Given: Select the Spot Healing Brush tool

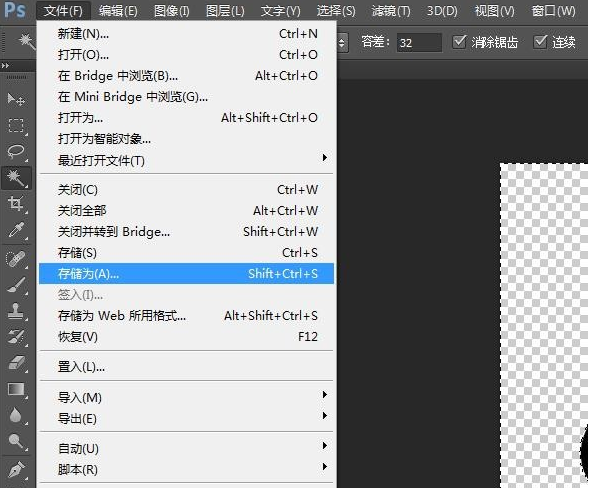Looking at the screenshot, I should click(x=16, y=259).
